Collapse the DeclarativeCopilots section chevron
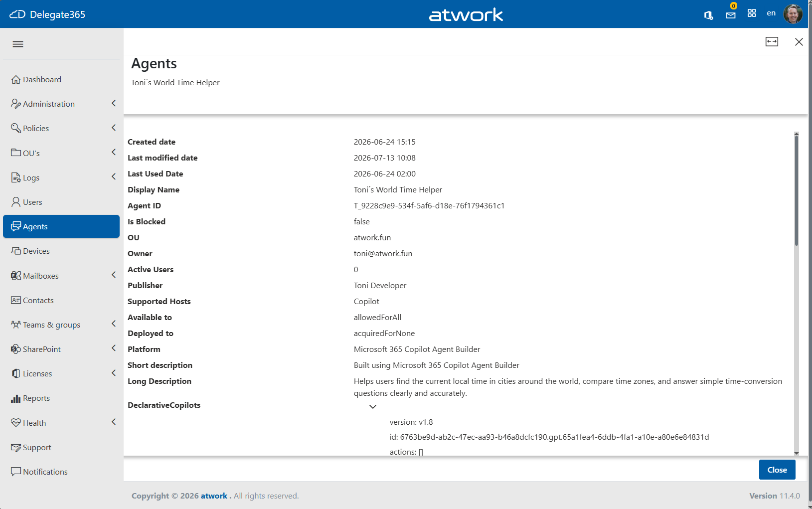 tap(372, 407)
